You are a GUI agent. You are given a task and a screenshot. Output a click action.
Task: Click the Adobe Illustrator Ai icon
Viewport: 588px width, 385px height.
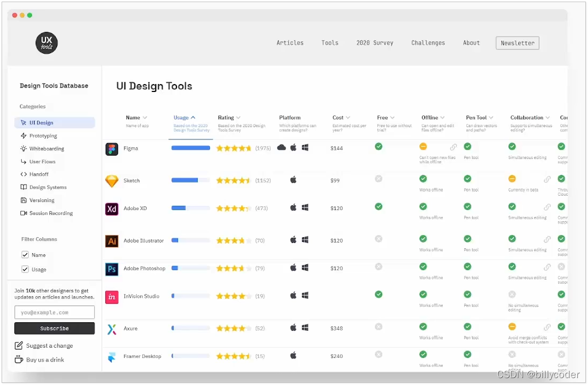[x=112, y=241]
